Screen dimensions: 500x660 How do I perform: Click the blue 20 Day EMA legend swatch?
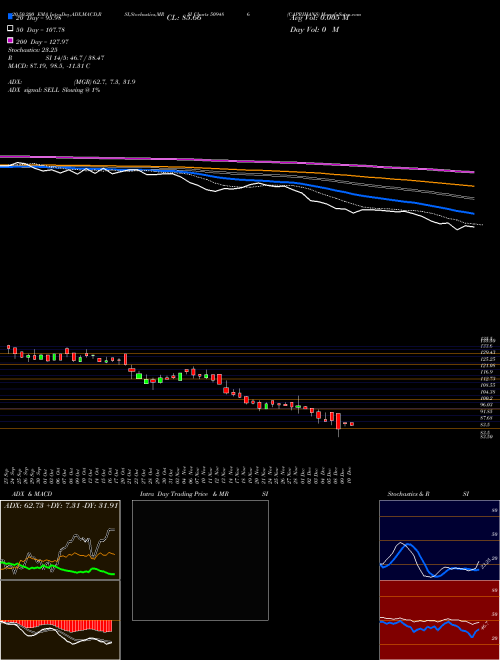pyautogui.click(x=10, y=17)
